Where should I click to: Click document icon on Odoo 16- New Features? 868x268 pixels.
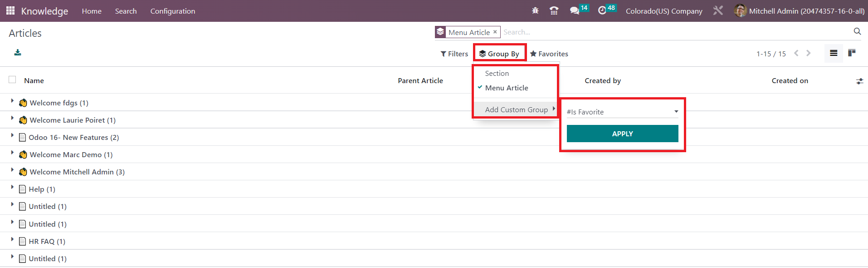(x=22, y=137)
